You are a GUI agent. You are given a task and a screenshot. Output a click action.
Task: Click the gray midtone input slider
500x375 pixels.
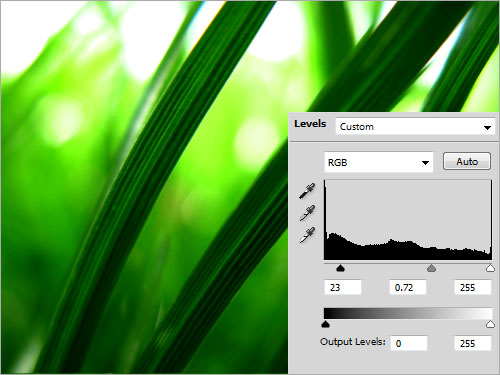pos(431,268)
